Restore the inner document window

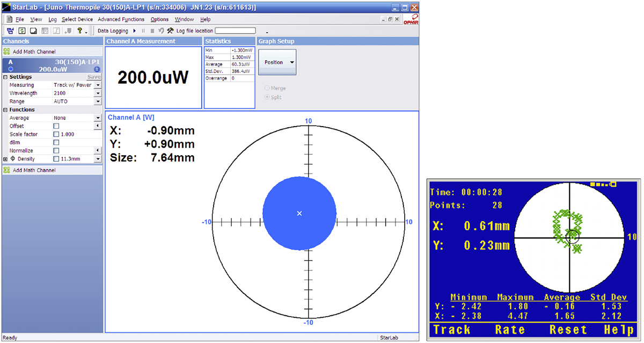coord(390,19)
